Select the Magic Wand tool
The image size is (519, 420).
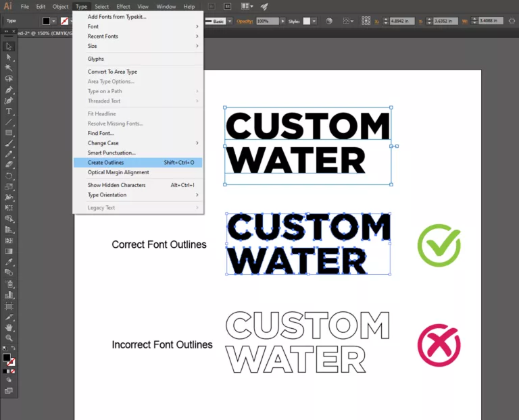[x=9, y=68]
